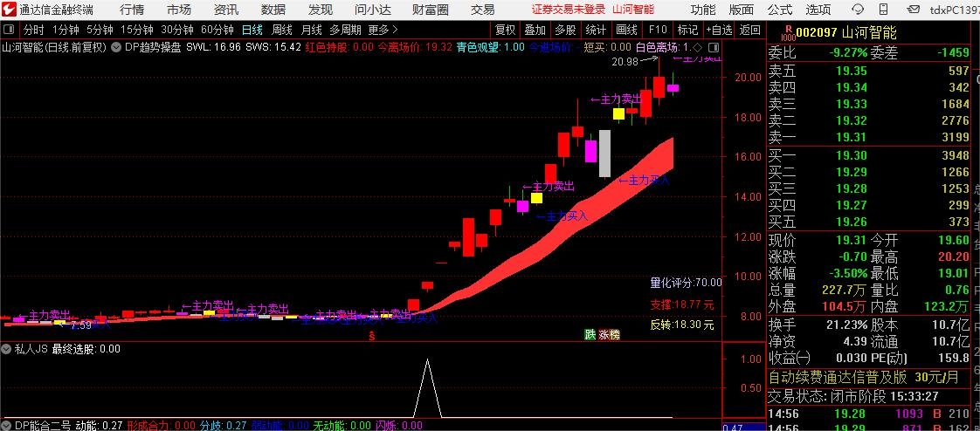Click the TDX red application logo icon
The image size is (980, 431).
click(x=9, y=10)
